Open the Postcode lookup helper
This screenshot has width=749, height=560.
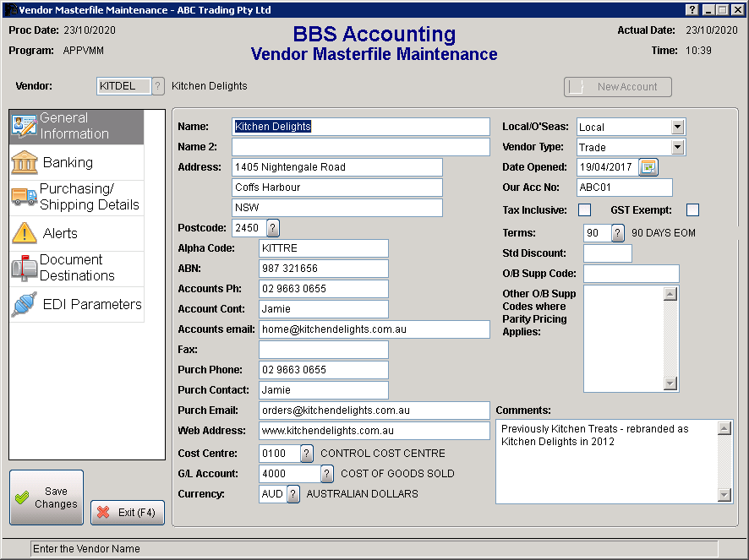[273, 228]
